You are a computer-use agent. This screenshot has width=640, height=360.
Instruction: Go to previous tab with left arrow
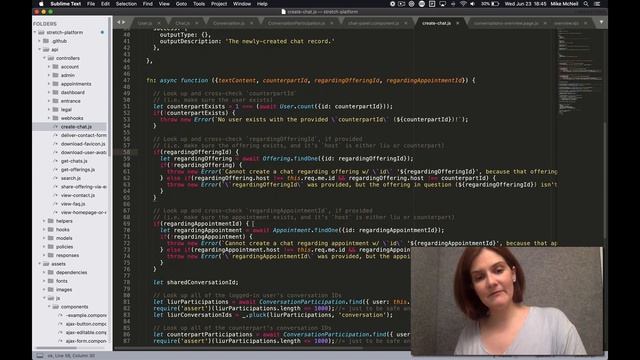(118, 22)
